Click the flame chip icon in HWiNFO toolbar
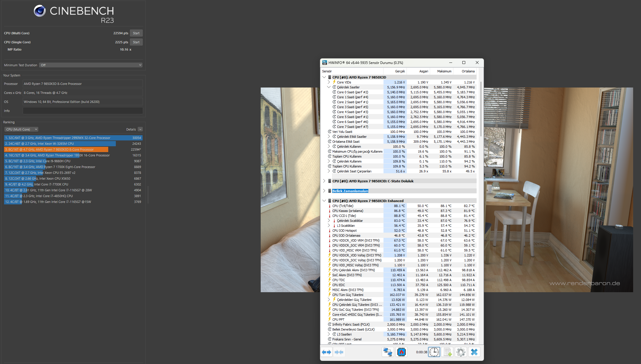This screenshot has height=364, width=641. [x=402, y=352]
